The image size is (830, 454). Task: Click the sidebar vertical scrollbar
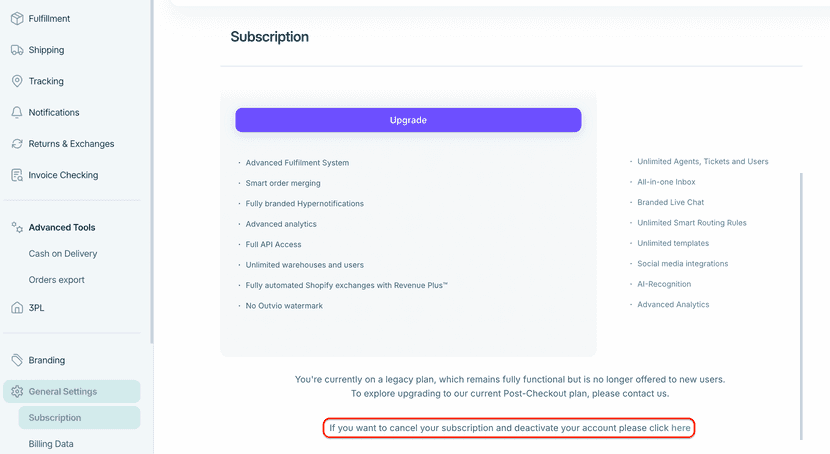(151, 170)
